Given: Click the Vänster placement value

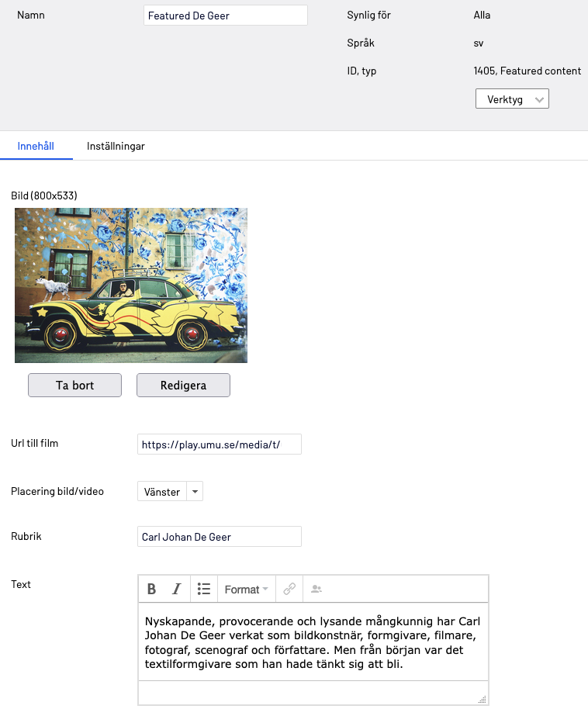Looking at the screenshot, I should (x=162, y=492).
